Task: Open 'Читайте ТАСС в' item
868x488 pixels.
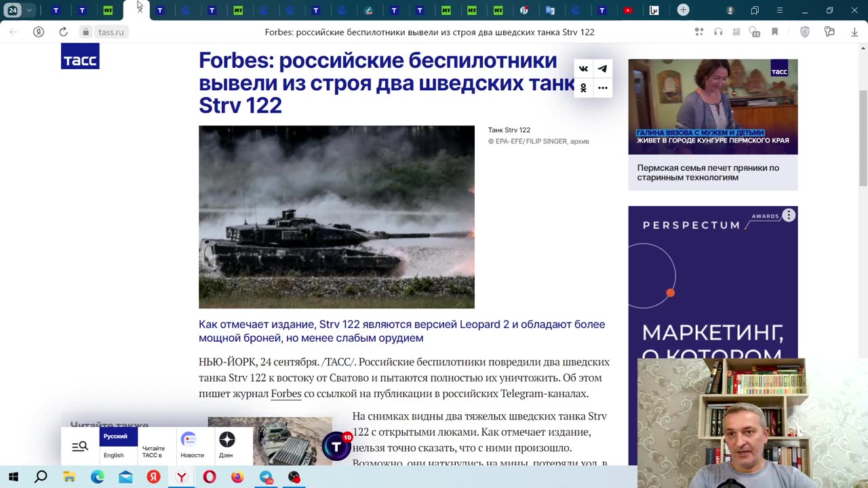Action: [x=153, y=451]
